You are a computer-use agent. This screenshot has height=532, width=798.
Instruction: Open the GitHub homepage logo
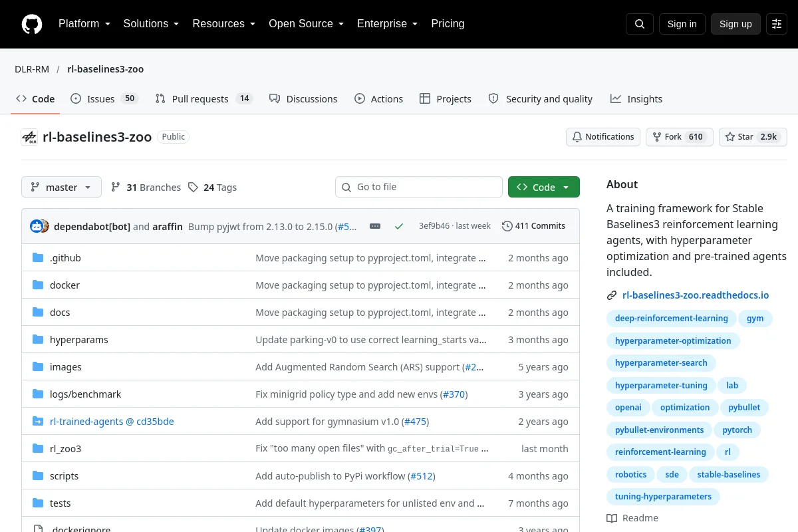32,24
